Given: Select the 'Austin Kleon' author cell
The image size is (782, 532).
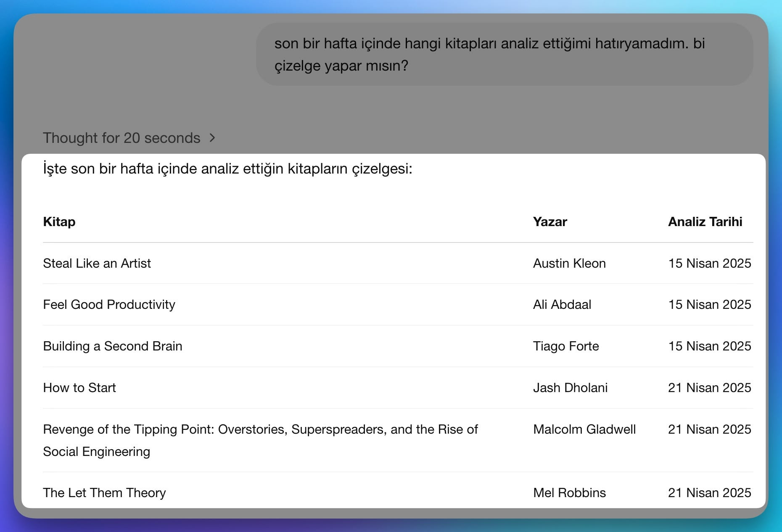Looking at the screenshot, I should pyautogui.click(x=569, y=263).
